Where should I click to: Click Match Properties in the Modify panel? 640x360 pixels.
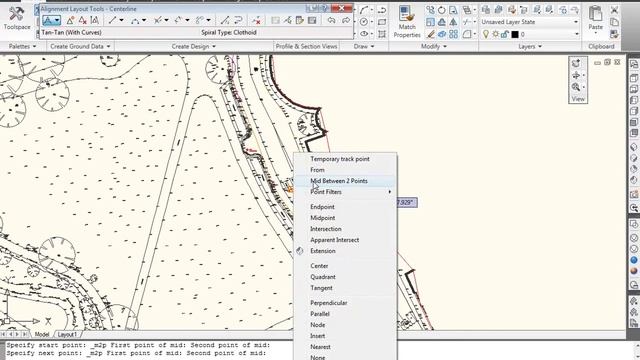click(407, 21)
